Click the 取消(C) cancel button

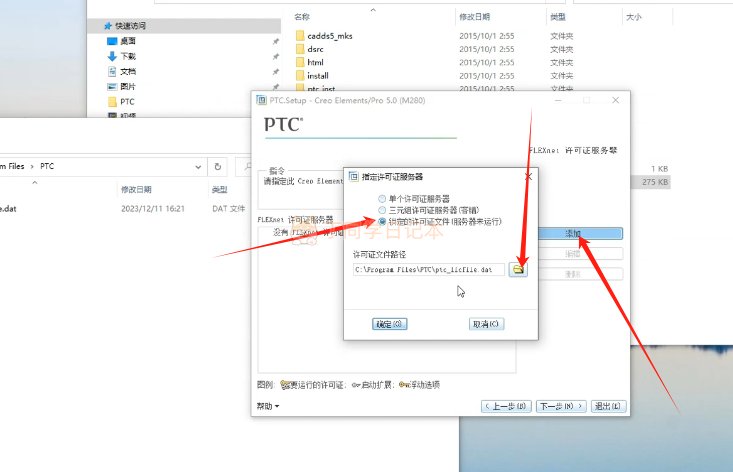click(x=486, y=324)
